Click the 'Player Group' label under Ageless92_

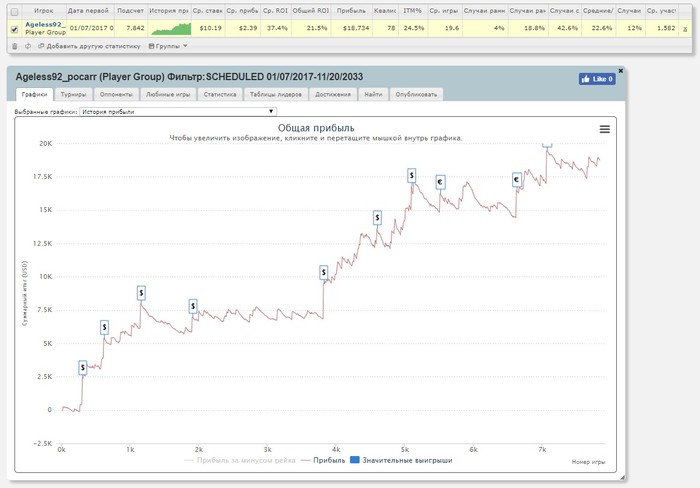coord(45,32)
